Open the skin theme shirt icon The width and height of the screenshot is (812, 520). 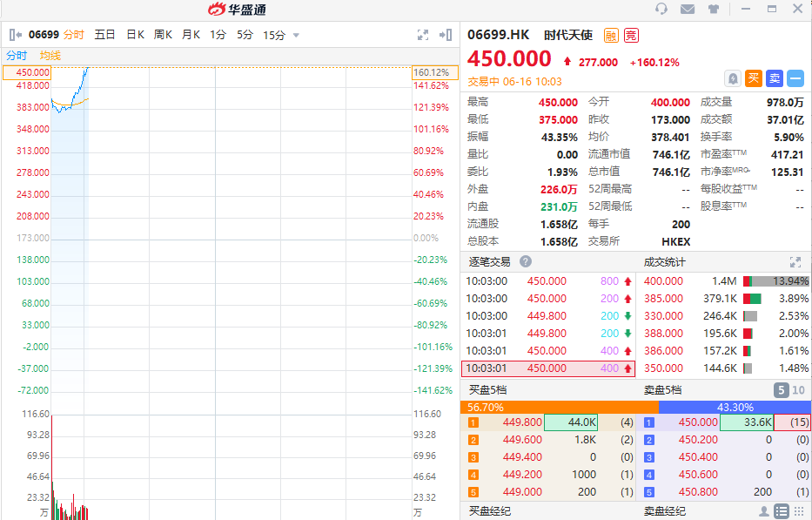coord(714,10)
